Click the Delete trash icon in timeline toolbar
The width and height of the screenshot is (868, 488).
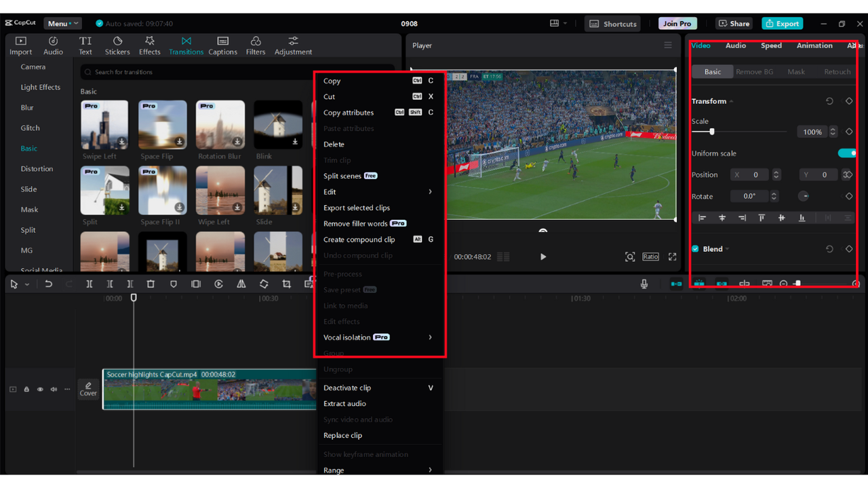click(x=151, y=284)
